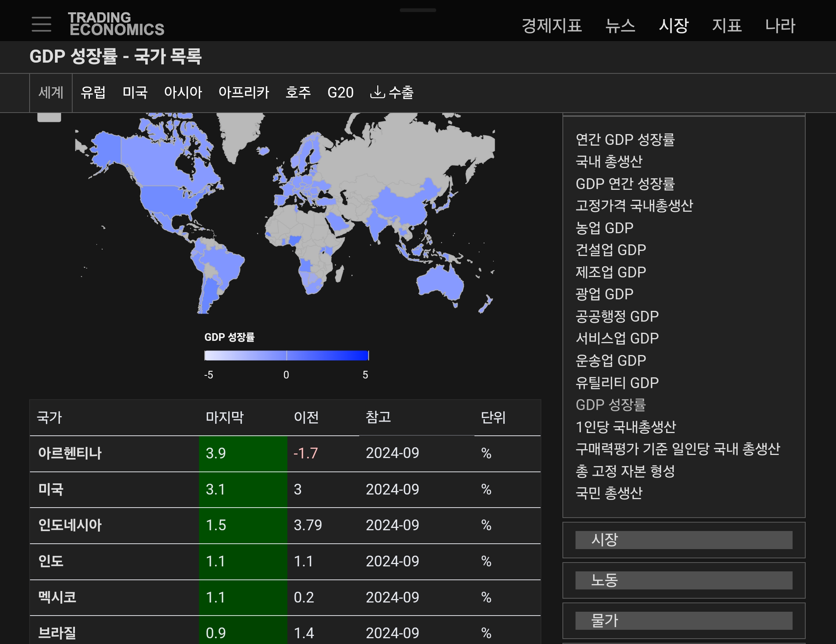Viewport: 836px width, 644px height.
Task: Open 운송업 GDP sidebar link
Action: tap(611, 361)
